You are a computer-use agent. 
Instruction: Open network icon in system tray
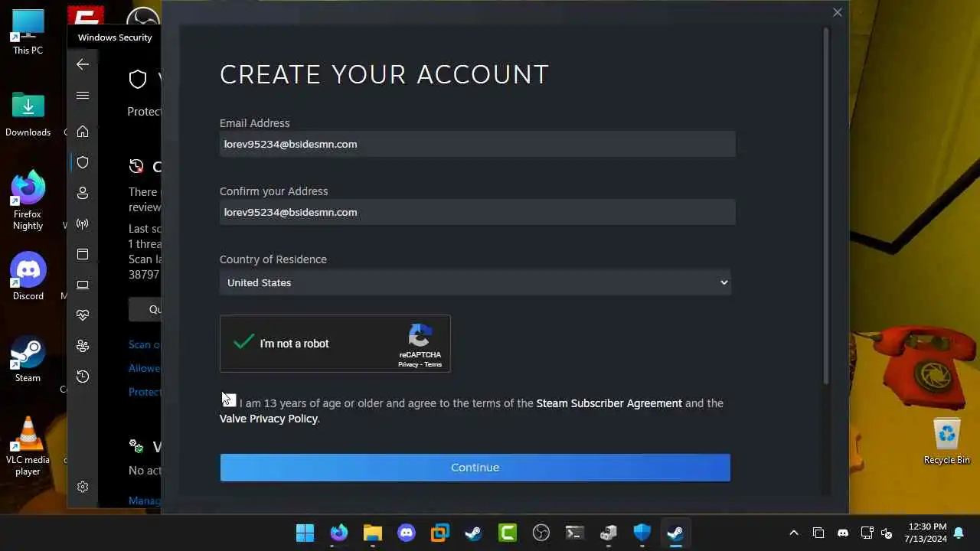pos(867,533)
